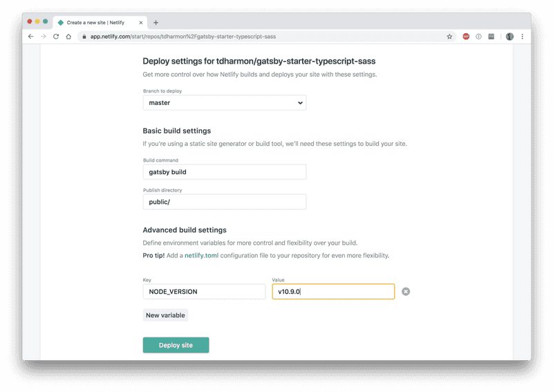Click into the Publish directory field

click(225, 202)
